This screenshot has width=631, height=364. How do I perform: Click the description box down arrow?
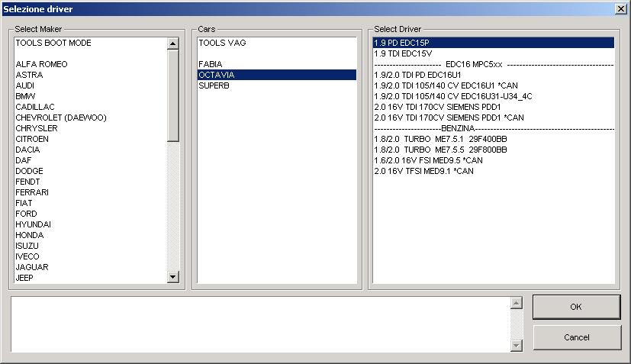tap(517, 345)
